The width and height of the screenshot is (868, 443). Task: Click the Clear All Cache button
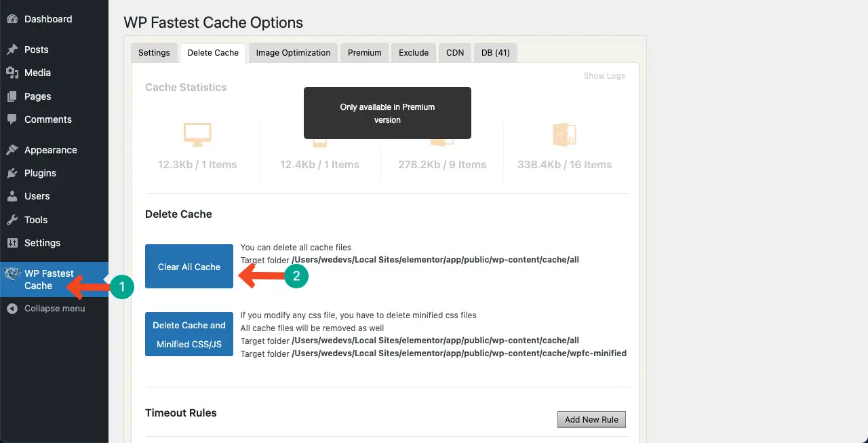tap(189, 267)
